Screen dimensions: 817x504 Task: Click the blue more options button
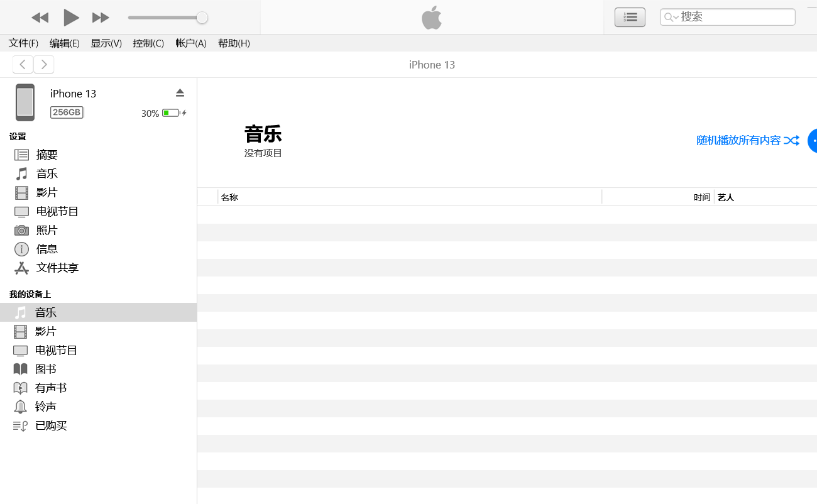(x=813, y=141)
